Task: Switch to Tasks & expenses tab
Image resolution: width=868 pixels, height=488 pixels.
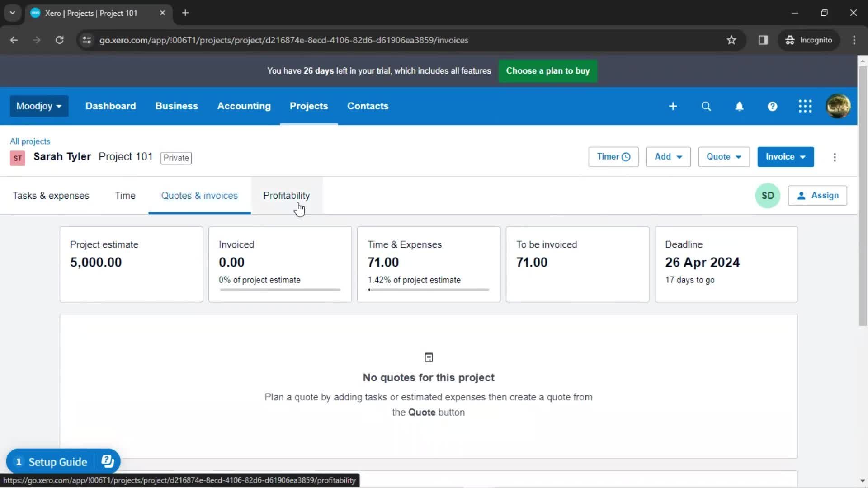Action: pos(51,196)
